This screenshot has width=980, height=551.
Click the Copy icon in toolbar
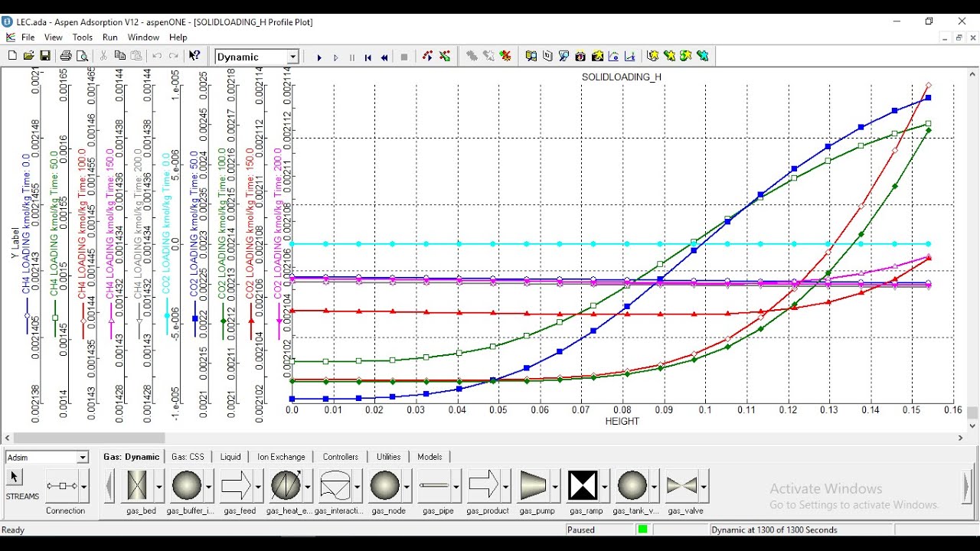(x=119, y=56)
